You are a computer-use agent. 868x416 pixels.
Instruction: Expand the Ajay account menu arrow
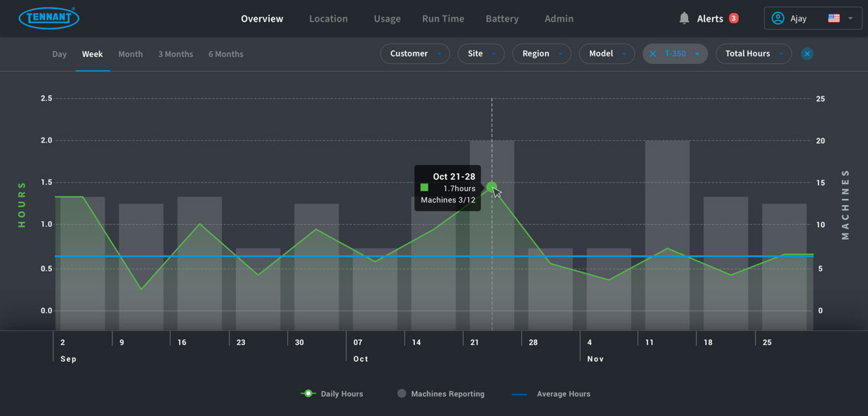[x=850, y=18]
